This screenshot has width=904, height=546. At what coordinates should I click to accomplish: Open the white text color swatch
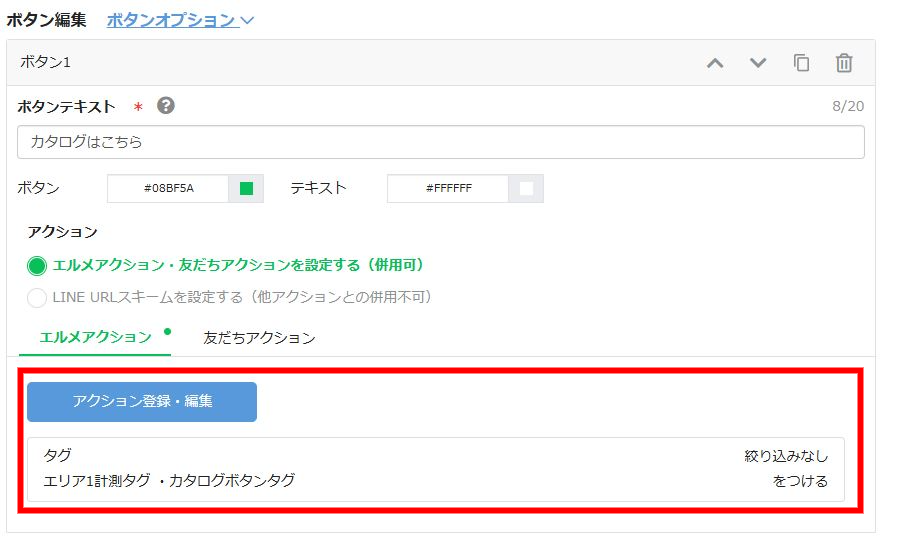[x=526, y=188]
